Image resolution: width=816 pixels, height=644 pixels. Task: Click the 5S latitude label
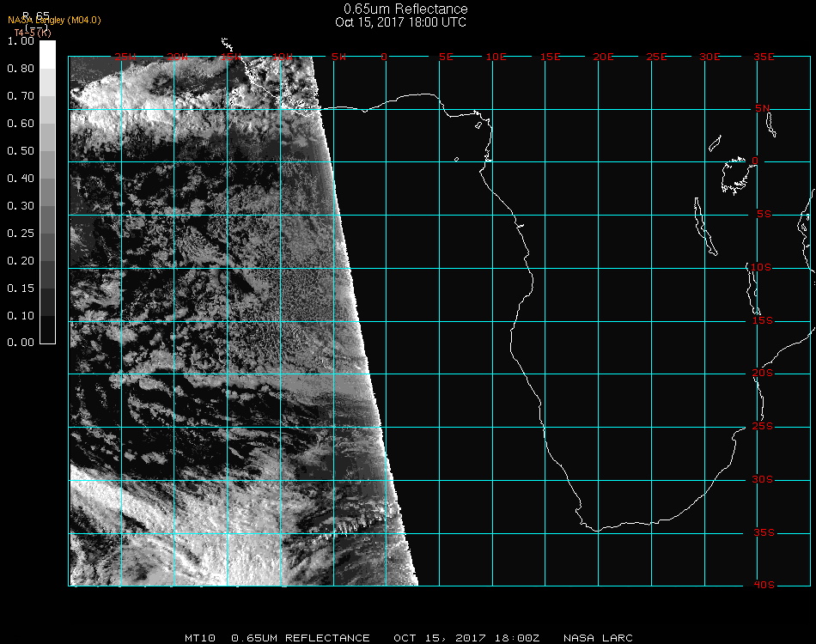click(764, 215)
